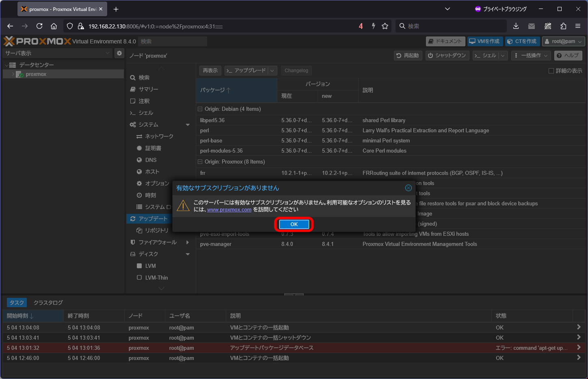Open the シェル shell button
This screenshot has height=379, width=588.
tap(486, 56)
